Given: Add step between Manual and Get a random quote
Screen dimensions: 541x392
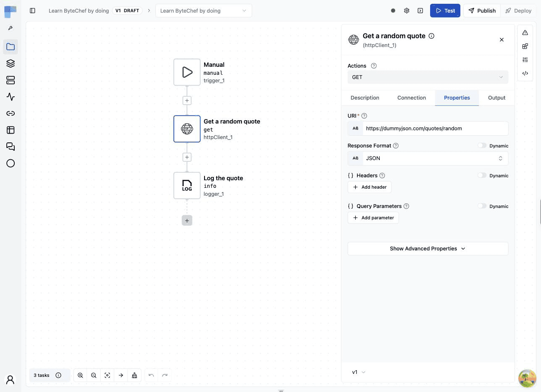Looking at the screenshot, I should tap(187, 100).
